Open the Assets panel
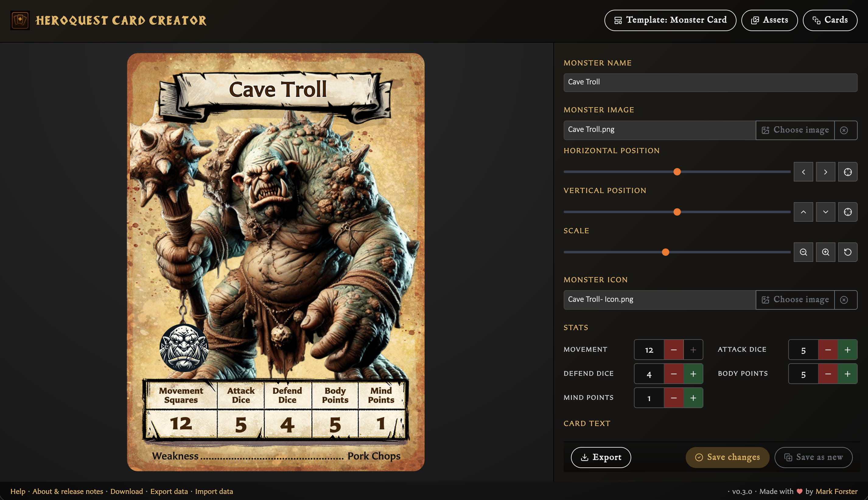Image resolution: width=868 pixels, height=500 pixels. click(x=769, y=20)
